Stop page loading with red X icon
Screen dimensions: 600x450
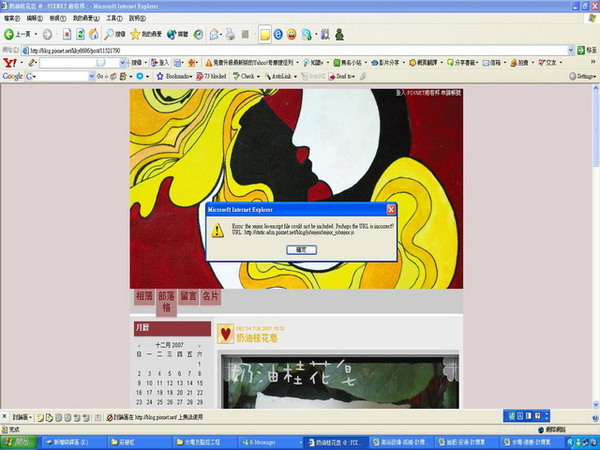67,34
